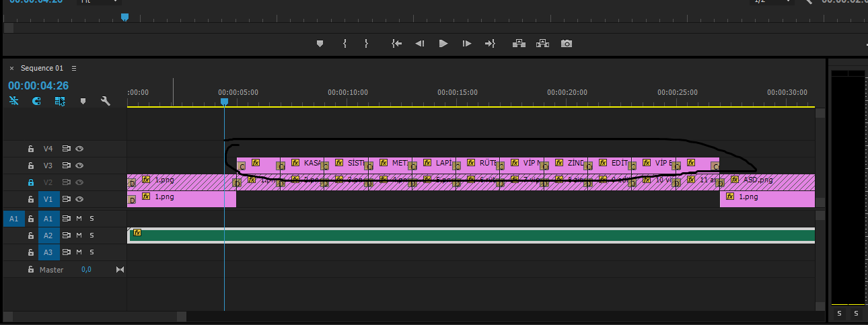The width and height of the screenshot is (868, 325).
Task: Mute audio track A2
Action: 79,236
